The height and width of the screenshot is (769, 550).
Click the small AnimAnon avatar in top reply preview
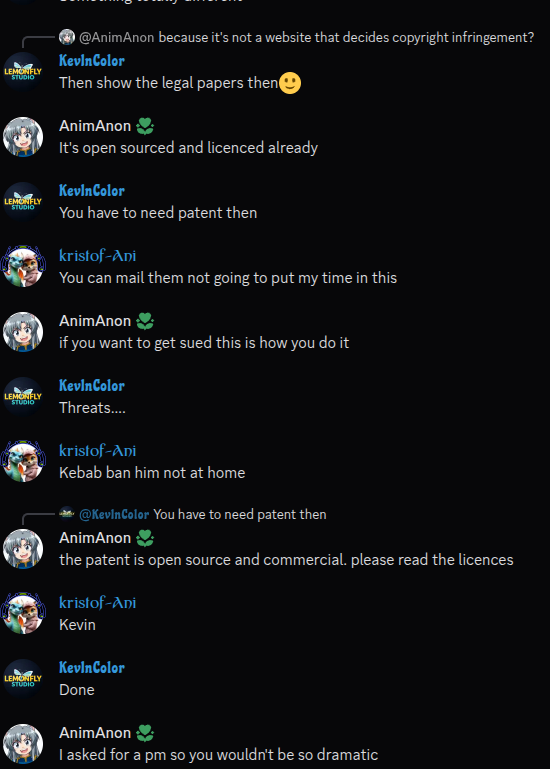click(67, 37)
